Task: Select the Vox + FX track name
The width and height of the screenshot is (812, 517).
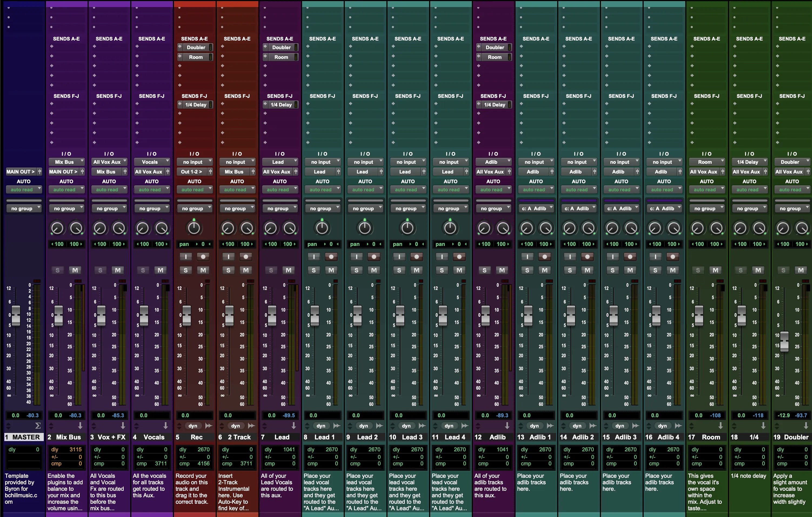Action: 109,437
